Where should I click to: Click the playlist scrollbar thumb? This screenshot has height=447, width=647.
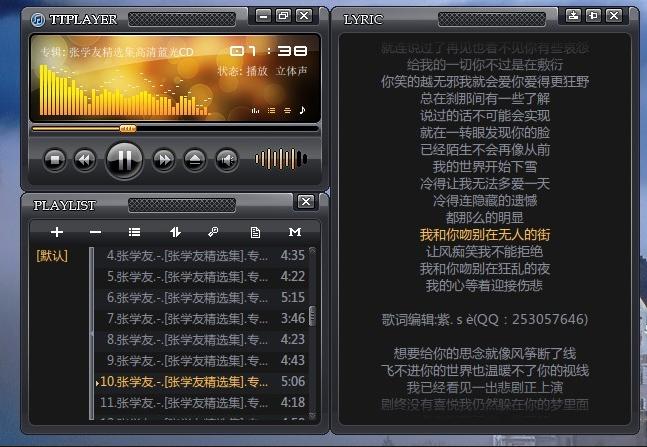coord(312,316)
